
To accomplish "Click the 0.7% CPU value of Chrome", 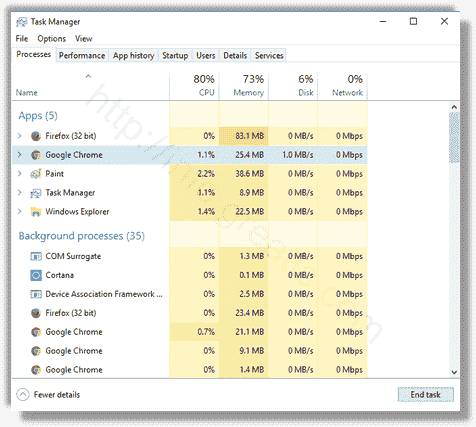I will pos(206,332).
